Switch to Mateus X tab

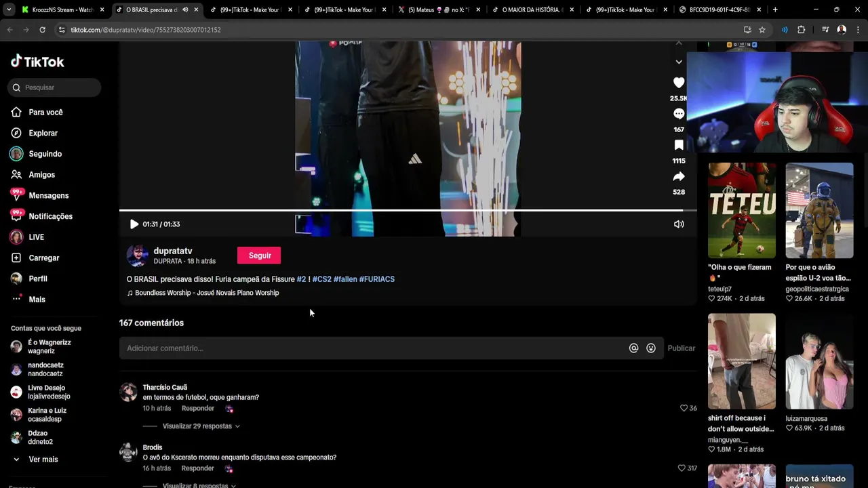(438, 9)
